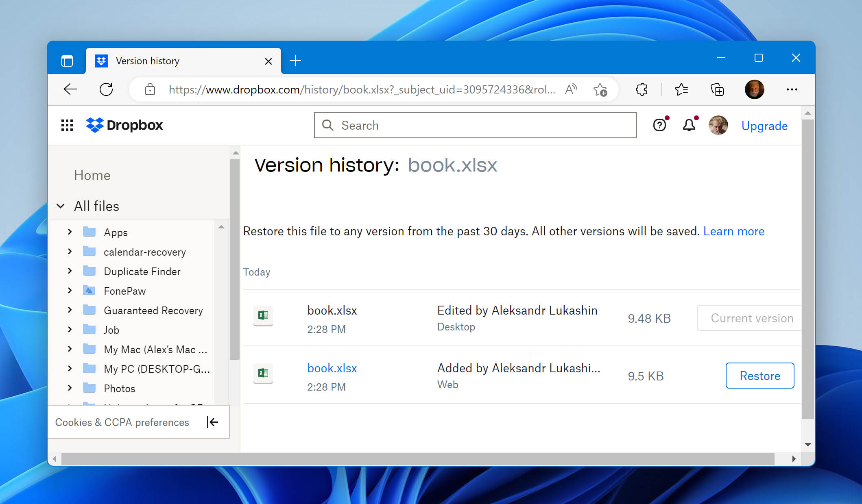Start Read Aloud from the address bar
The height and width of the screenshot is (504, 862).
tap(570, 89)
